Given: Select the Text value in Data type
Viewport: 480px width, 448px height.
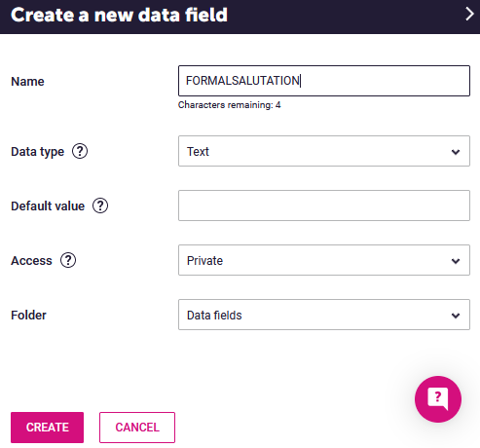Looking at the screenshot, I should (x=198, y=152).
